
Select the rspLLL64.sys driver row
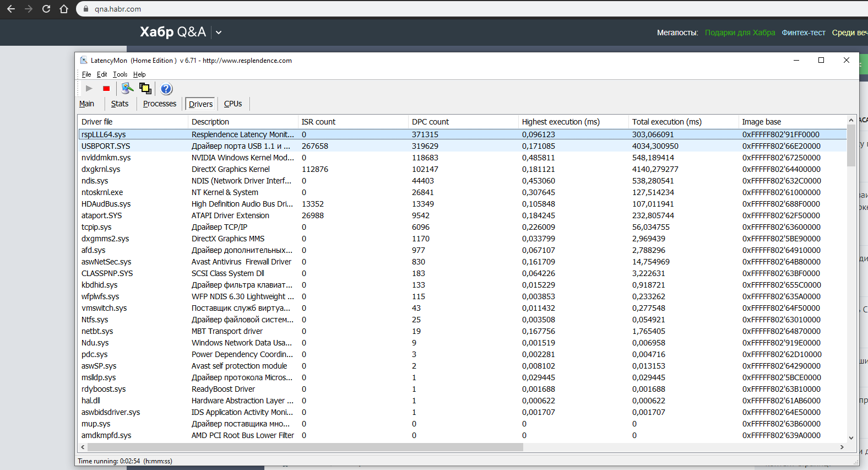[x=463, y=134]
